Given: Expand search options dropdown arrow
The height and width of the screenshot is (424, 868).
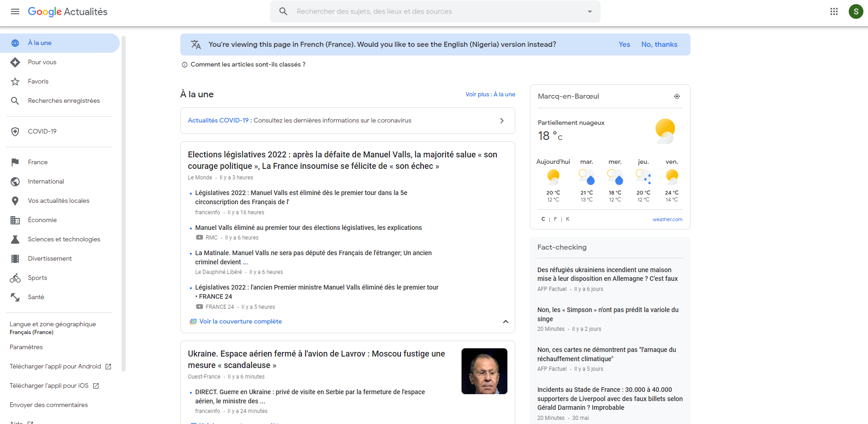Looking at the screenshot, I should coord(590,11).
